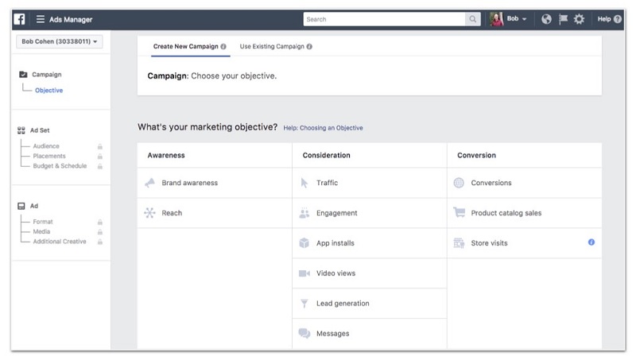Click the Ad Set grid icon
The width and height of the screenshot is (636, 364).
[x=21, y=130]
